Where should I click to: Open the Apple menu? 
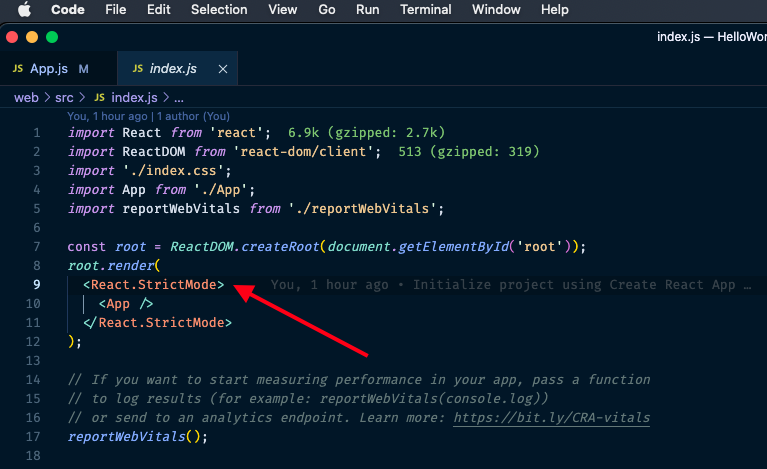(x=24, y=10)
